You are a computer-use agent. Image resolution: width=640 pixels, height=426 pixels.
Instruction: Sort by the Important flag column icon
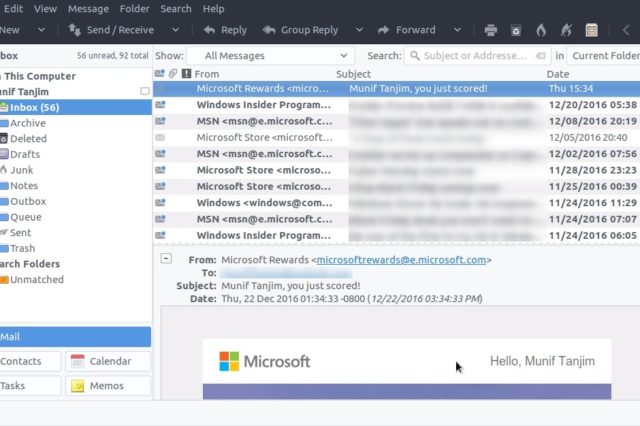pos(187,73)
